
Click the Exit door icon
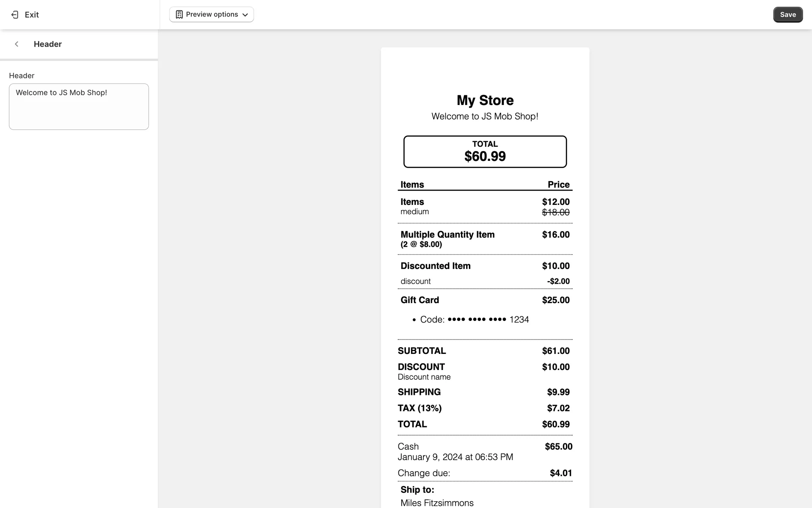point(15,15)
